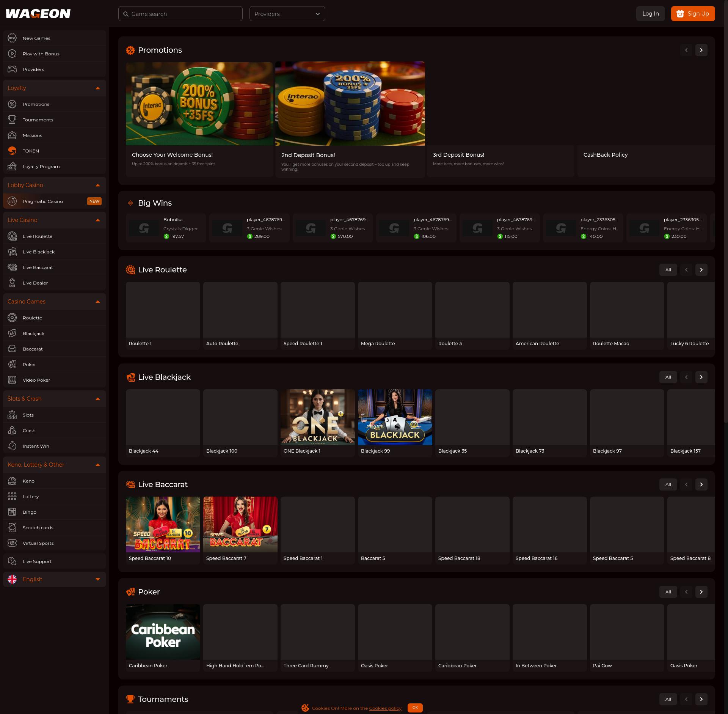
Task: Open the Scratch cards icon
Action: coord(12,527)
